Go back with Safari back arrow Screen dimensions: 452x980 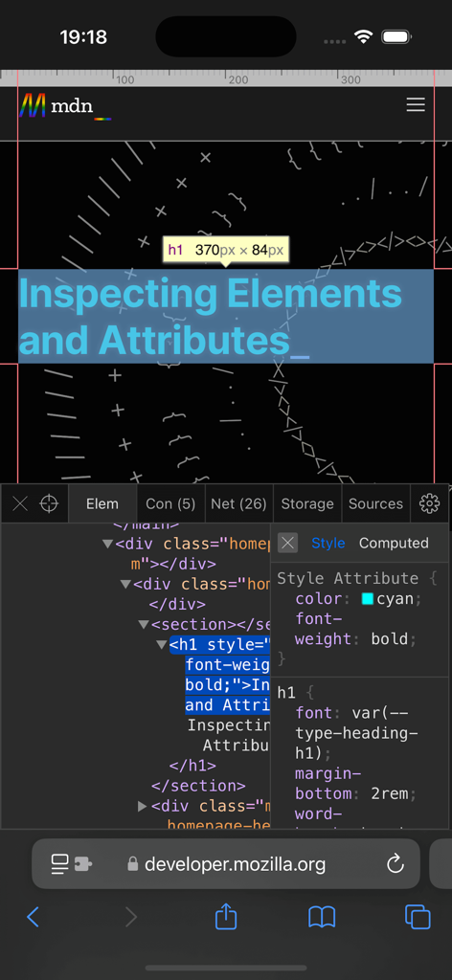(34, 917)
